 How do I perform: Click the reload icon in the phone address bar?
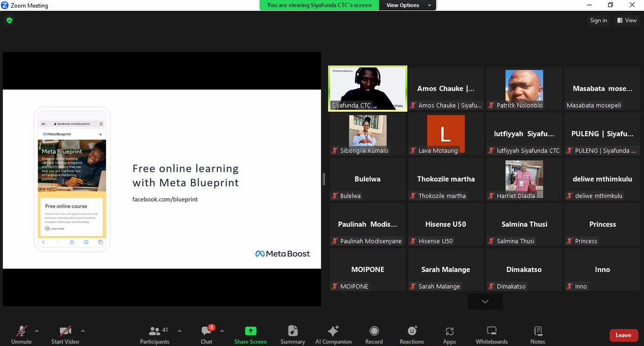click(x=101, y=123)
